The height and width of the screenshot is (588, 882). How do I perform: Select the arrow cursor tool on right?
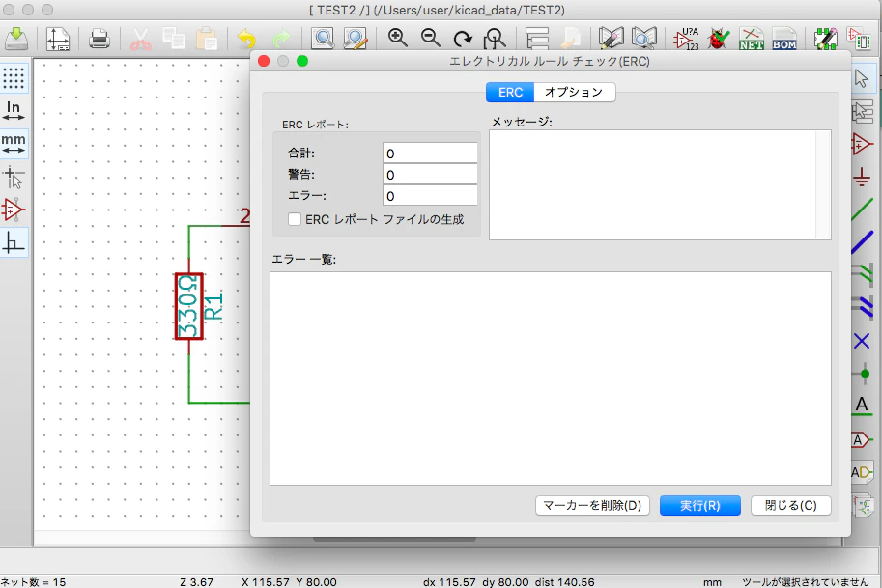pyautogui.click(x=861, y=79)
